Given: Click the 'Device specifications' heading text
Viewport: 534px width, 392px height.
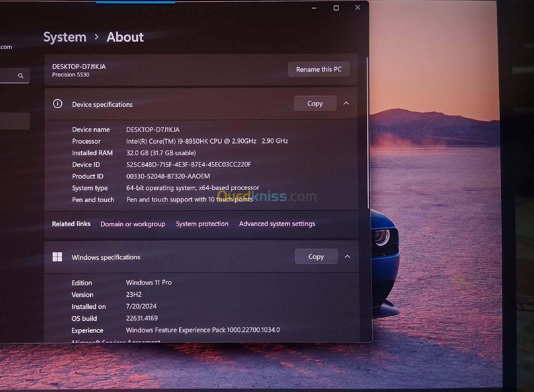Looking at the screenshot, I should [x=102, y=104].
